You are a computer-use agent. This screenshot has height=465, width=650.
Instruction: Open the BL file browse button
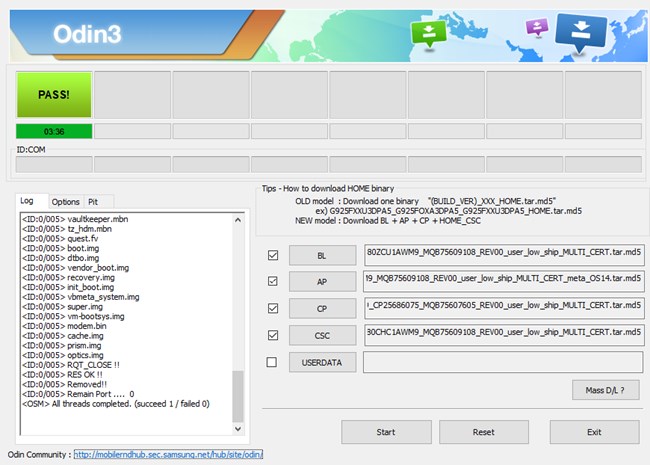point(322,256)
